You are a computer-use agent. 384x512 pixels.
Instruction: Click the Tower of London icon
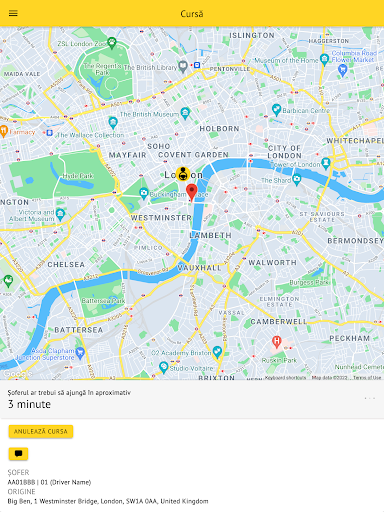326,164
